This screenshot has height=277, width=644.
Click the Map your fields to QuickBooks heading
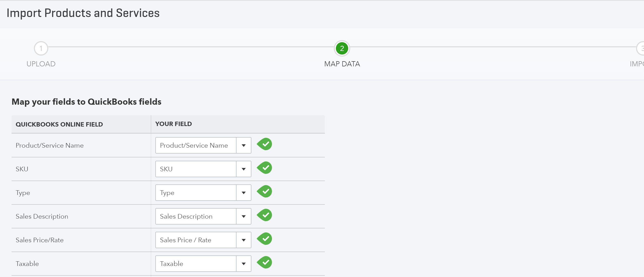click(87, 102)
